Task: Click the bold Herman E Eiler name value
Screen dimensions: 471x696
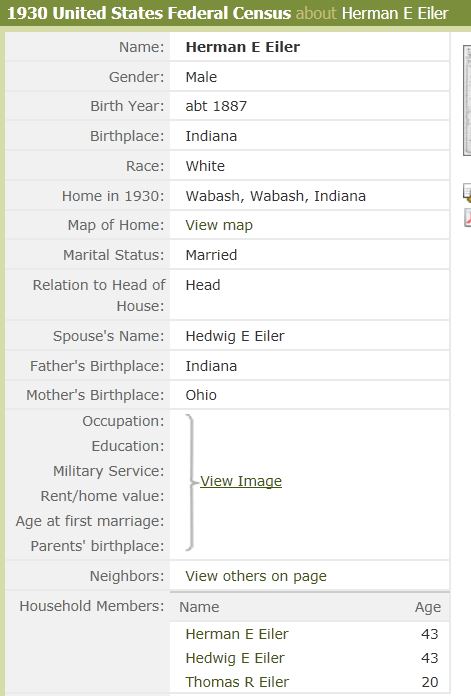Action: (242, 47)
